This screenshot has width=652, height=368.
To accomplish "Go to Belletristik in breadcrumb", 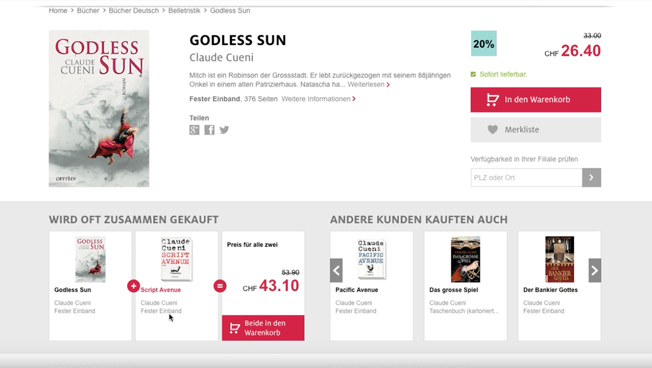I will pyautogui.click(x=184, y=11).
